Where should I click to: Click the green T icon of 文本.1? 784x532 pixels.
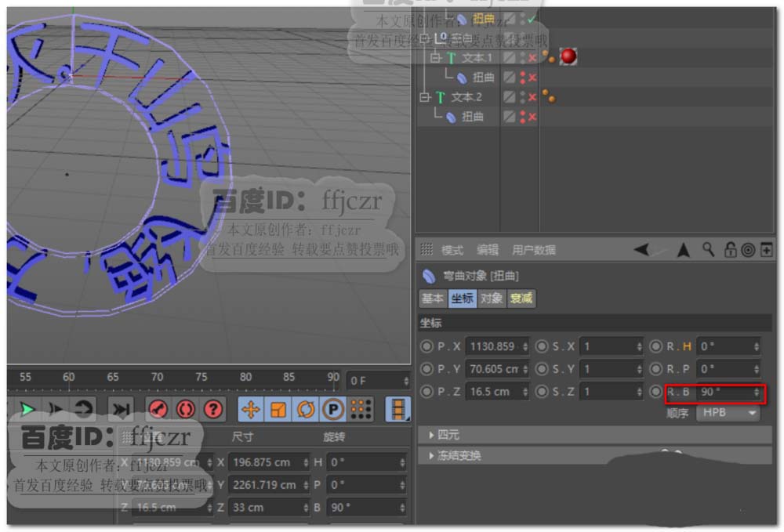pos(451,58)
